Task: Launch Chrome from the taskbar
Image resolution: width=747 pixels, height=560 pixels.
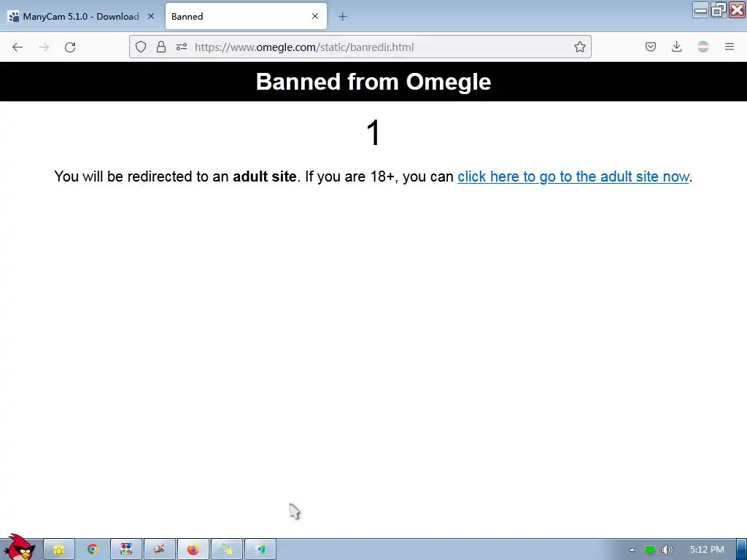Action: (x=93, y=550)
